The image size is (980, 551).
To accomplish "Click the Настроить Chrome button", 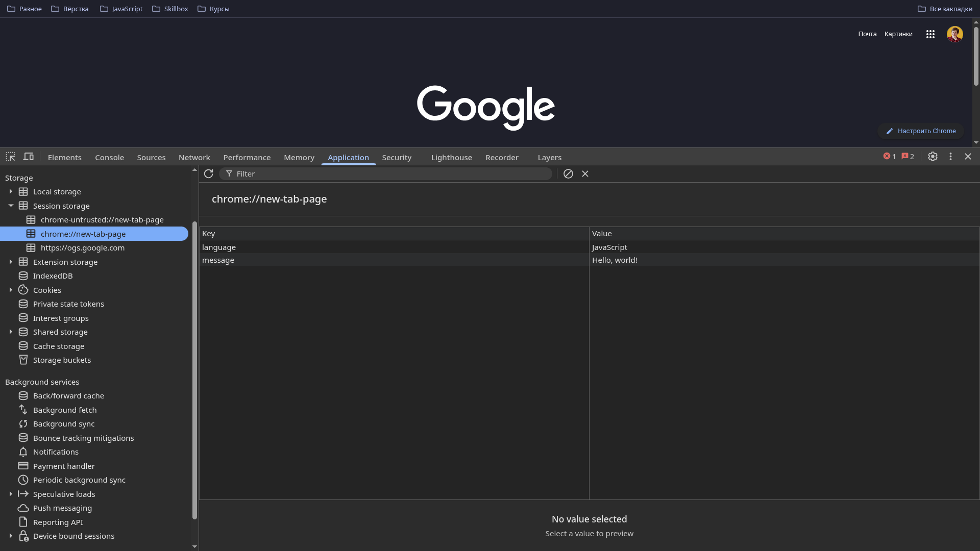I will (921, 131).
